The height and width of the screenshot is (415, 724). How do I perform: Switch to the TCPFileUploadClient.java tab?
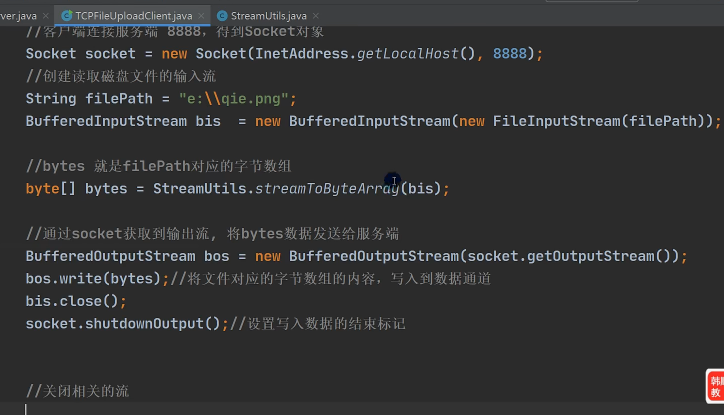[x=133, y=16]
